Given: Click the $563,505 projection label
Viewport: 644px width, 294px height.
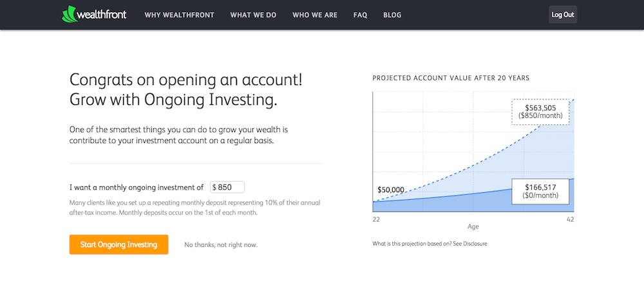Looking at the screenshot, I should (540, 112).
